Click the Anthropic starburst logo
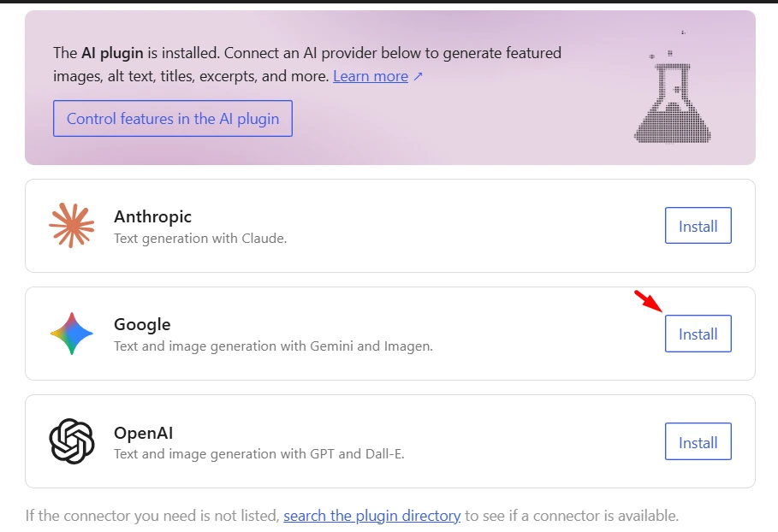Image resolution: width=778 pixels, height=532 pixels. (x=71, y=226)
